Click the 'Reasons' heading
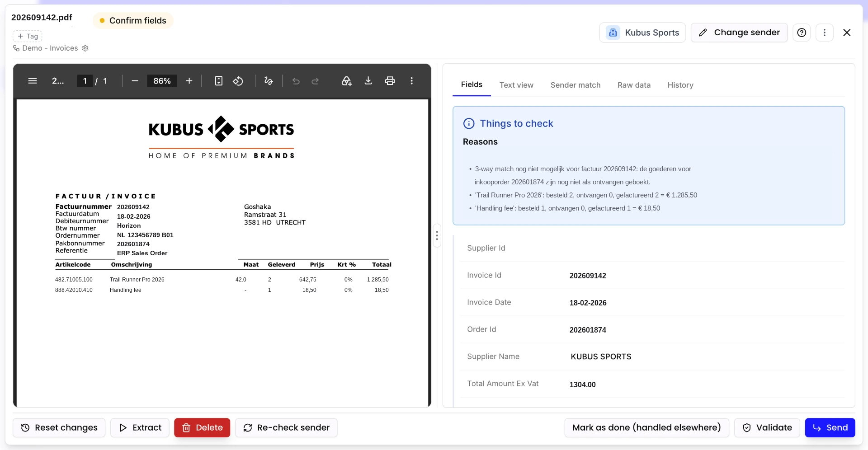 [x=480, y=141]
